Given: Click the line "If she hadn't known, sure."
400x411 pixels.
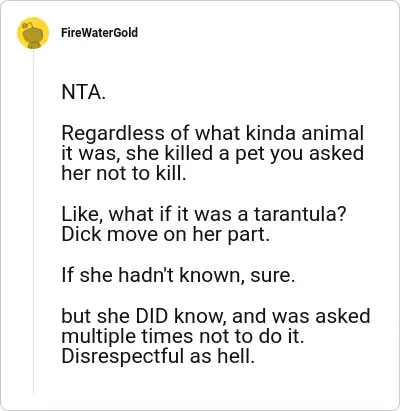Looking at the screenshot, I should pyautogui.click(x=178, y=275).
